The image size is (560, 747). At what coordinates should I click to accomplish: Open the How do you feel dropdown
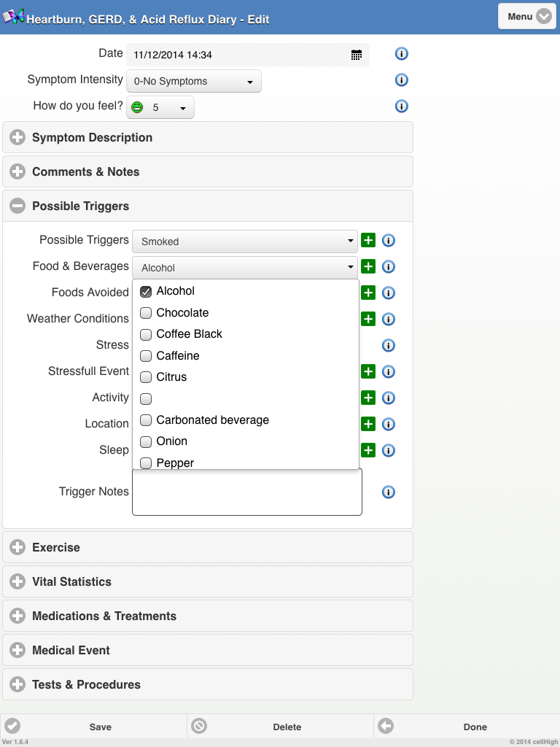[160, 107]
